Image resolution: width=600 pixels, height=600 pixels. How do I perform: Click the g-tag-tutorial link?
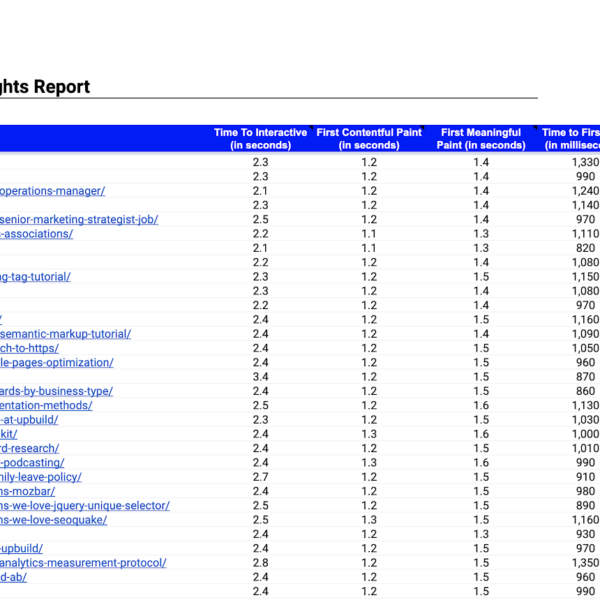click(35, 277)
